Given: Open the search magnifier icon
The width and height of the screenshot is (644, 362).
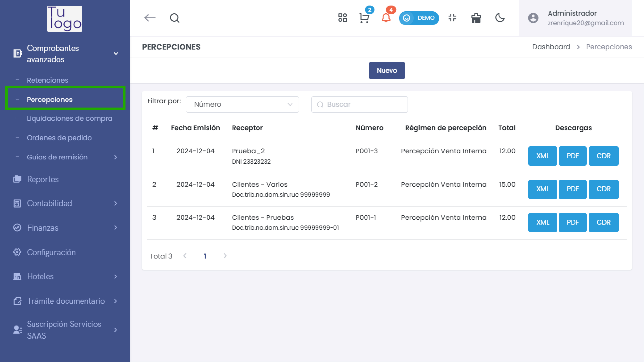Looking at the screenshot, I should point(175,18).
